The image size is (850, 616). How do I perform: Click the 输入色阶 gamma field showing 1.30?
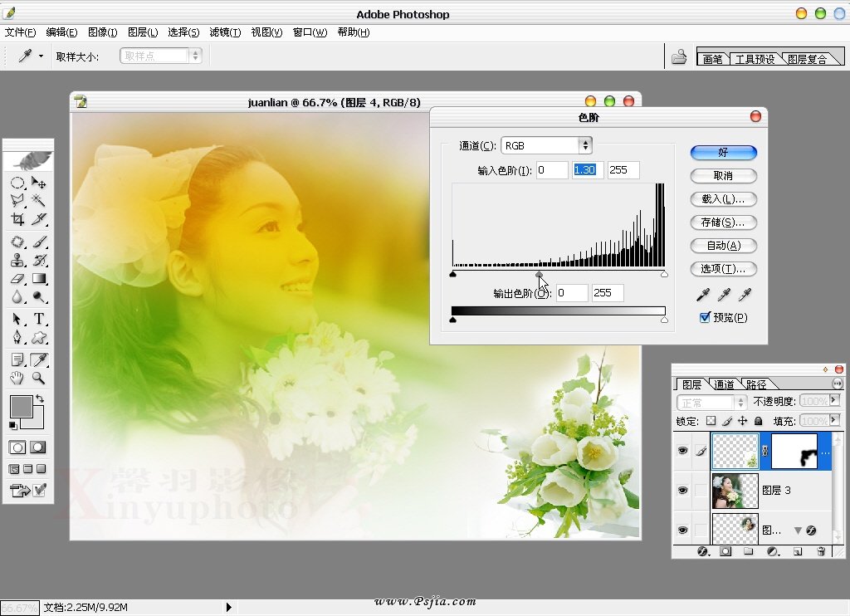click(x=588, y=170)
